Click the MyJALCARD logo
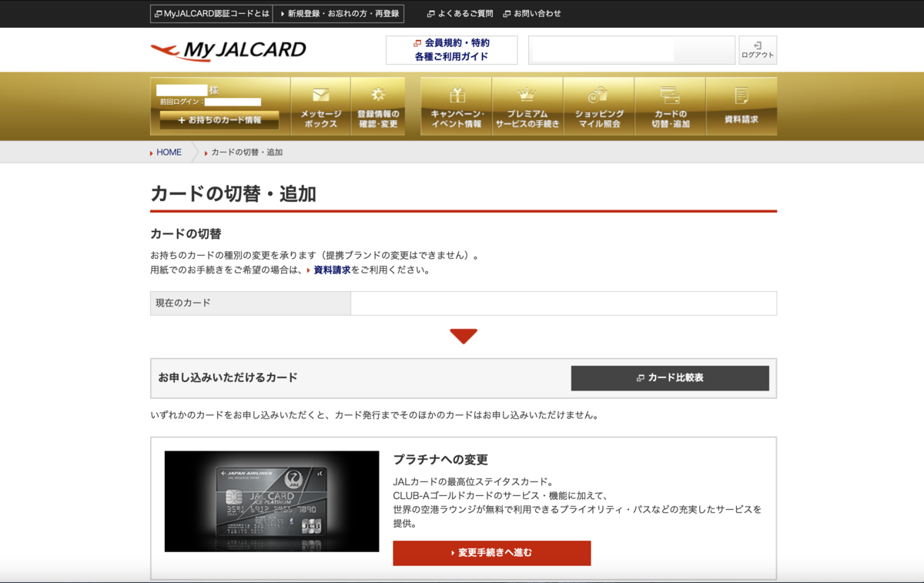Image resolution: width=924 pixels, height=583 pixels. coord(228,51)
